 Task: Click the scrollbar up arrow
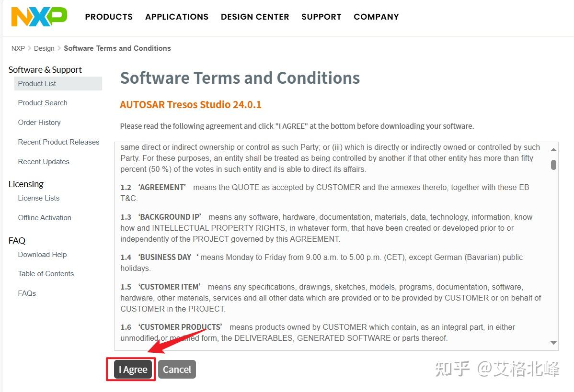point(553,149)
